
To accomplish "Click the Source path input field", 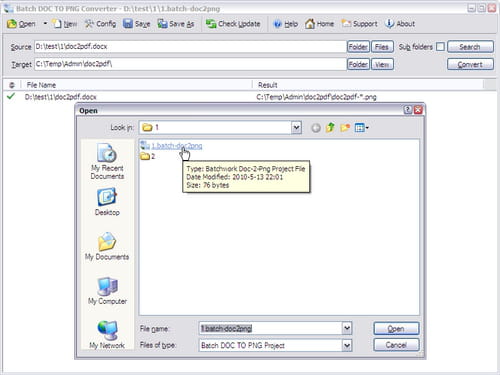I will pos(190,47).
